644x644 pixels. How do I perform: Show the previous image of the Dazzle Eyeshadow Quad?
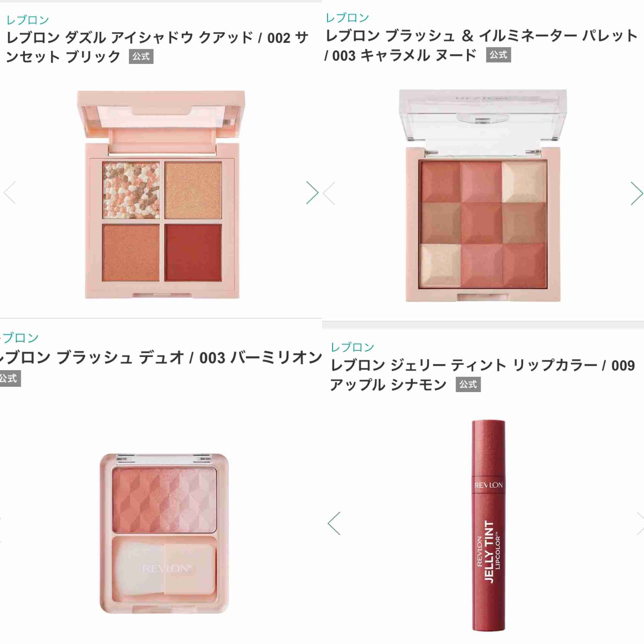coord(10,193)
